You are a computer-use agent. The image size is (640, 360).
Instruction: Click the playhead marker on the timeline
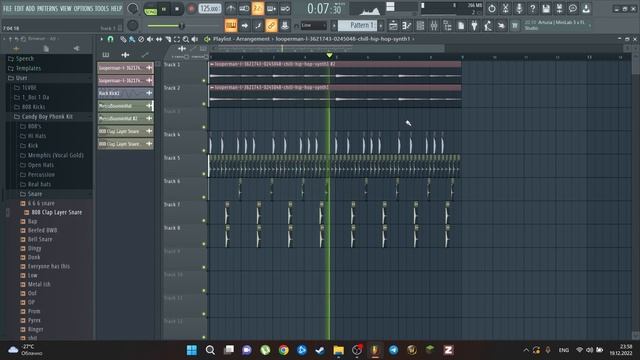point(329,55)
